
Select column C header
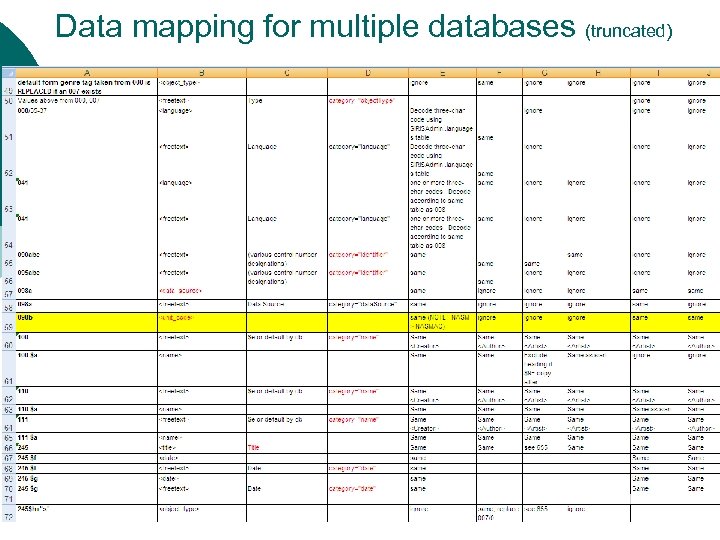pyautogui.click(x=287, y=73)
